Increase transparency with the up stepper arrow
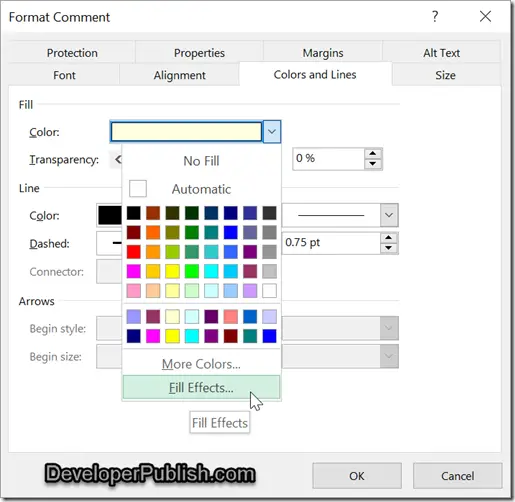This screenshot has height=502, width=515. coord(373,154)
